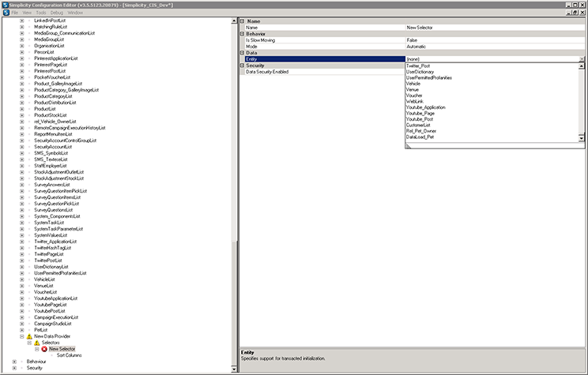Click the warning icon beside Selectors
This screenshot has width=588, height=375.
pos(36,343)
